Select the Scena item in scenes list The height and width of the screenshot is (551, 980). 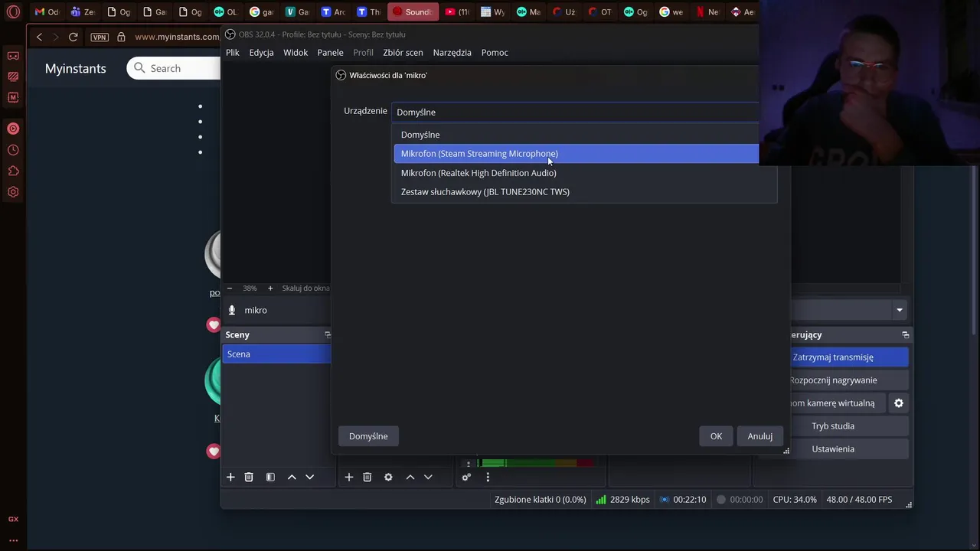(x=276, y=354)
